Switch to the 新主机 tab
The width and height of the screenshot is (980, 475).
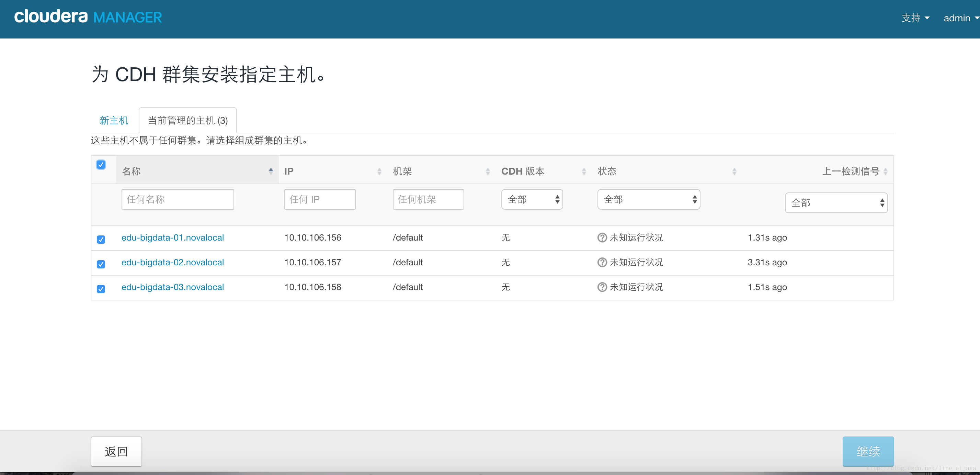[x=114, y=120]
